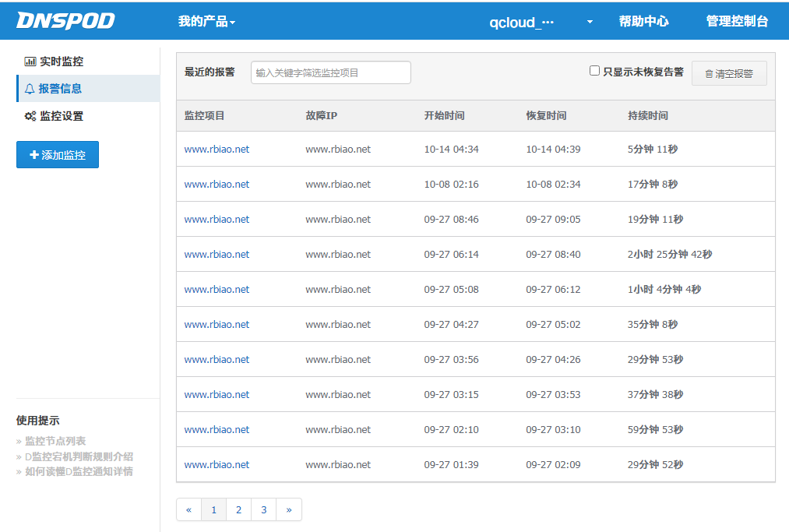Click the real-time monitoring chart icon

[30, 62]
